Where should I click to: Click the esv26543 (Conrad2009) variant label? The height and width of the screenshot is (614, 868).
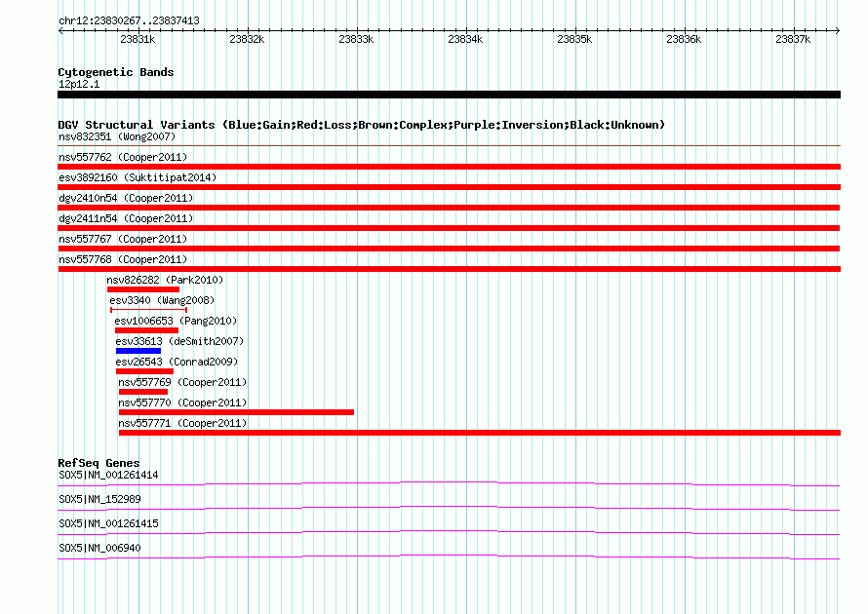(x=177, y=362)
